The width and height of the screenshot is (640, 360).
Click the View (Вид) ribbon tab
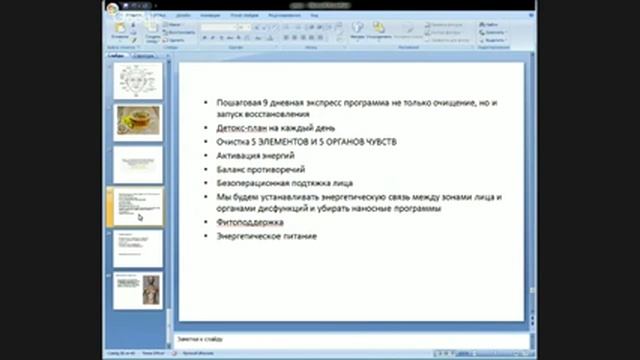pos(314,15)
